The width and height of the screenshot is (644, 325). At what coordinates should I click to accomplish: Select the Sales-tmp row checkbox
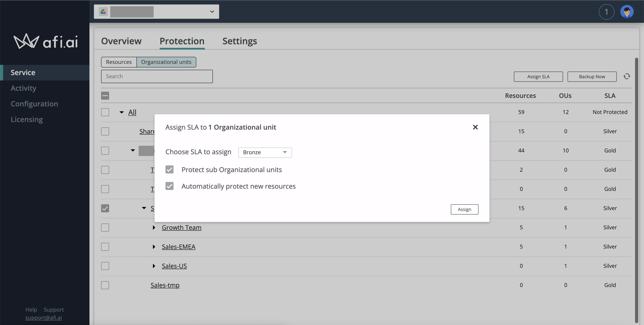pyautogui.click(x=105, y=285)
